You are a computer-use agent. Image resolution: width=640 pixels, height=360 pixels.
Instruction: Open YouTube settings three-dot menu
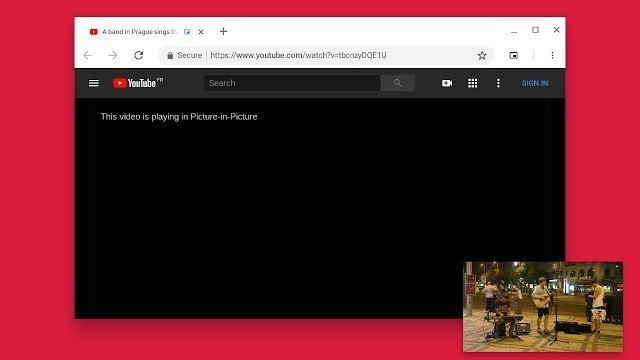pos(498,83)
